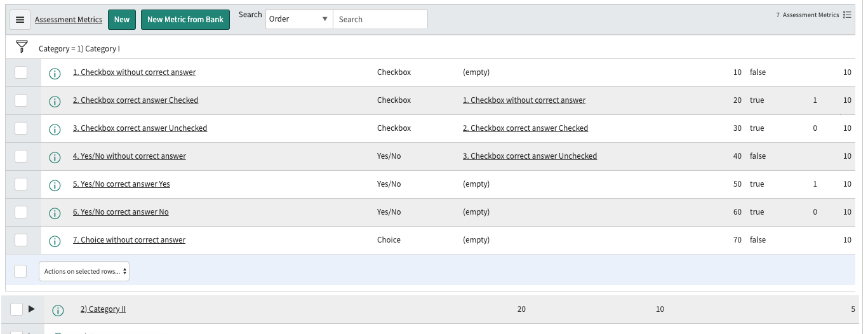The image size is (868, 334).
Task: Open metric 1. Checkbox without correct answer
Action: [x=134, y=72]
